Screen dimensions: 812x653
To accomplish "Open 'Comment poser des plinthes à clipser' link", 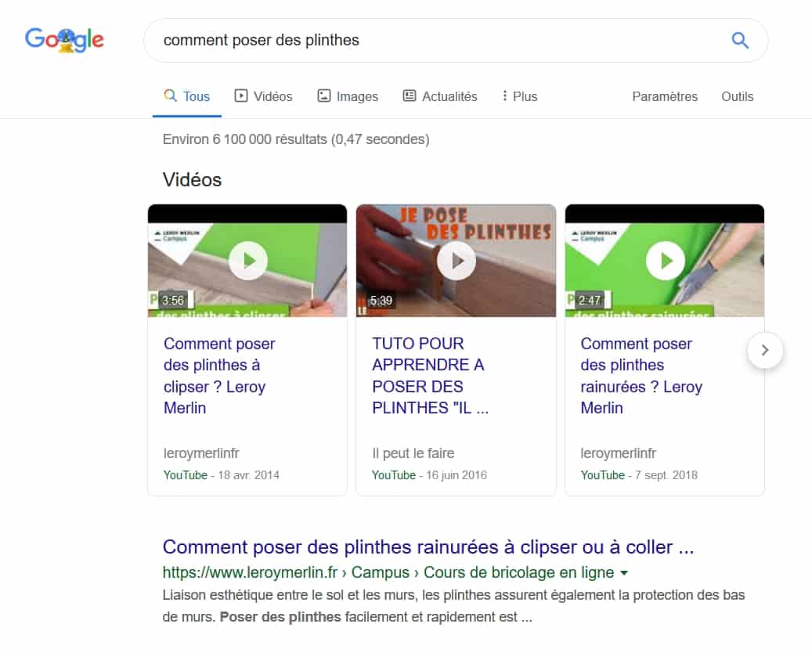I will pyautogui.click(x=219, y=376).
